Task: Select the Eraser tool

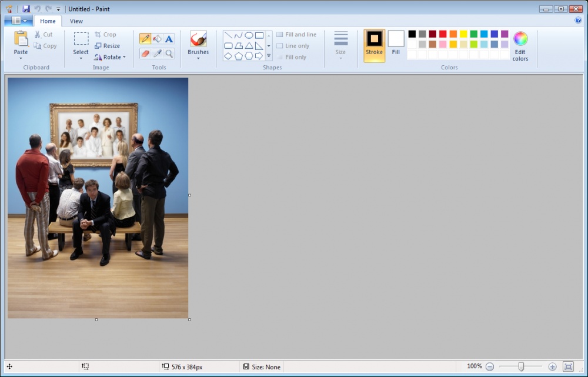Action: coord(145,54)
